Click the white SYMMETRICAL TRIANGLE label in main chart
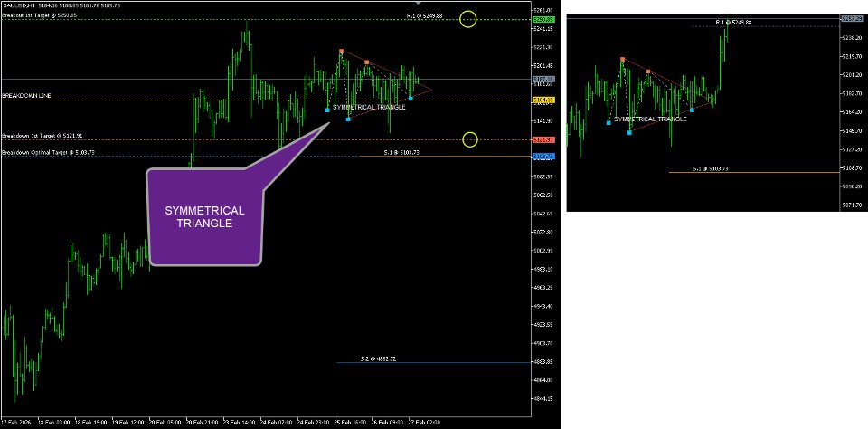868x429 pixels. coord(369,107)
